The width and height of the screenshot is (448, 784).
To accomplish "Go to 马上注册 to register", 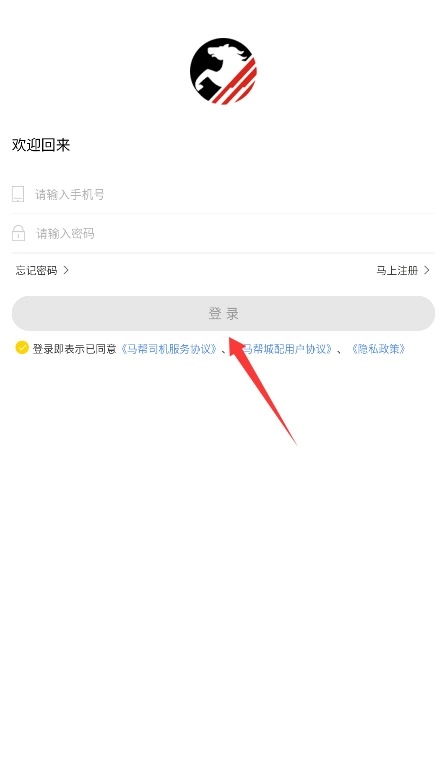I will (397, 270).
